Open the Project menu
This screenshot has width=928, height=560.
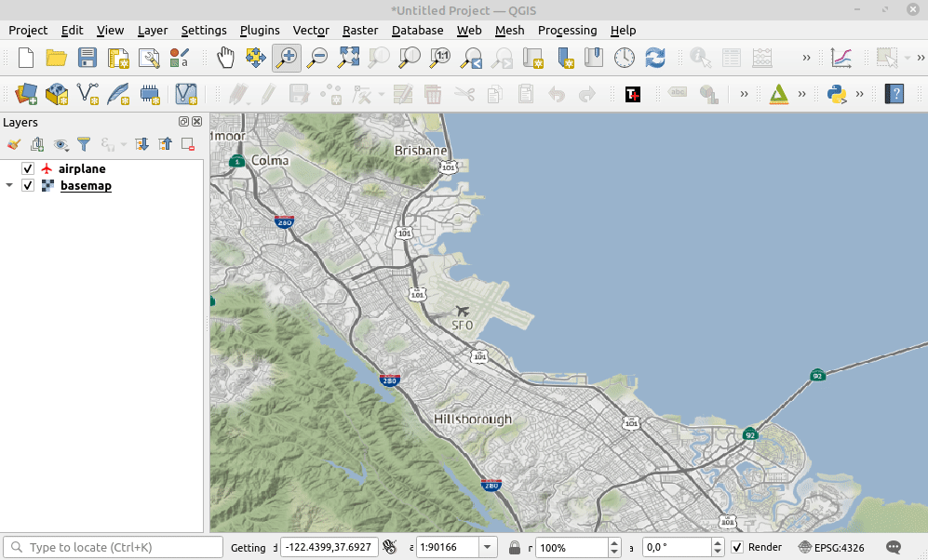pyautogui.click(x=28, y=30)
